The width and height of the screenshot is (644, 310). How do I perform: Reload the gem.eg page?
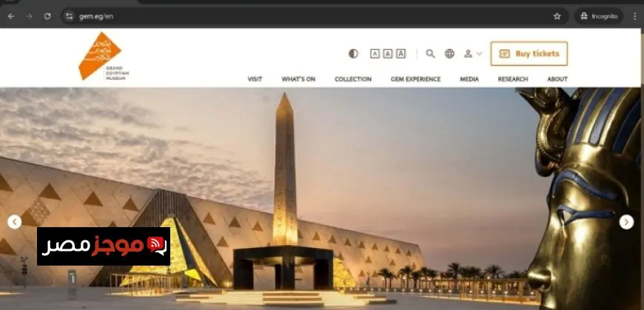47,16
